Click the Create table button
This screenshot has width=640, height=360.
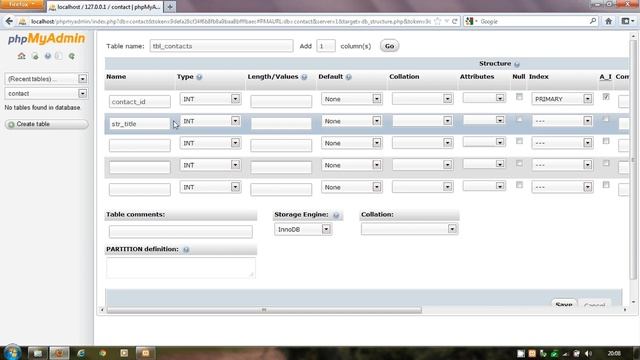coord(47,124)
